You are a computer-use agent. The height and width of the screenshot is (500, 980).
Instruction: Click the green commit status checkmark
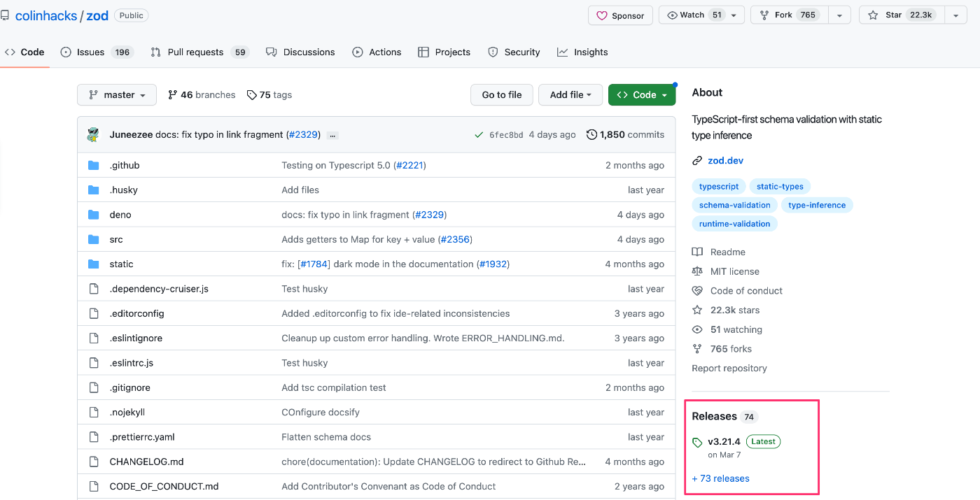(479, 134)
